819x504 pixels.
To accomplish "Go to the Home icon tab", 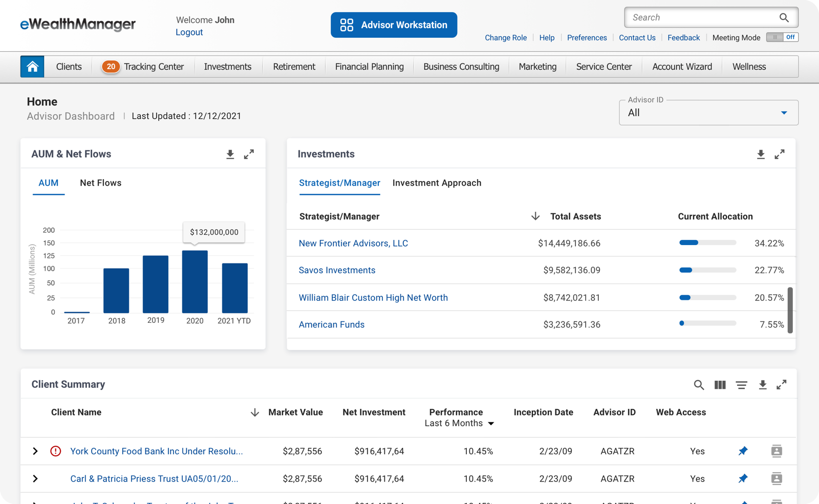I will 32,67.
